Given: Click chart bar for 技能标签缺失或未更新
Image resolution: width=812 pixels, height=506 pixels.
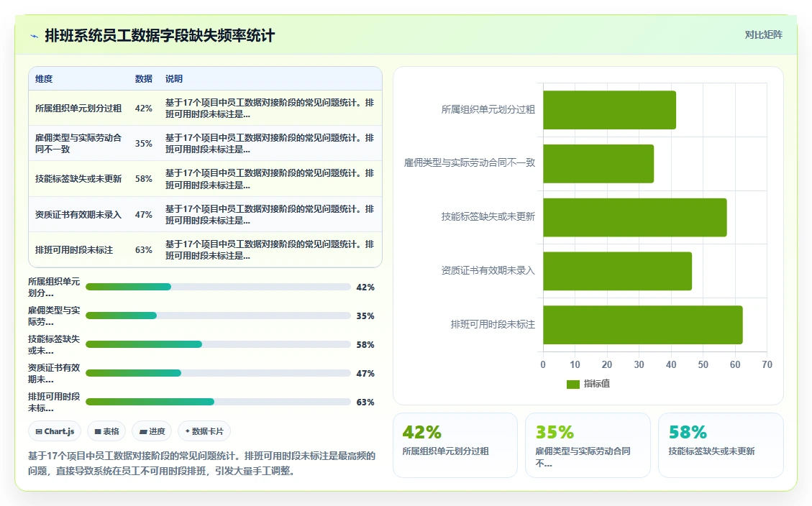Looking at the screenshot, I should point(635,217).
